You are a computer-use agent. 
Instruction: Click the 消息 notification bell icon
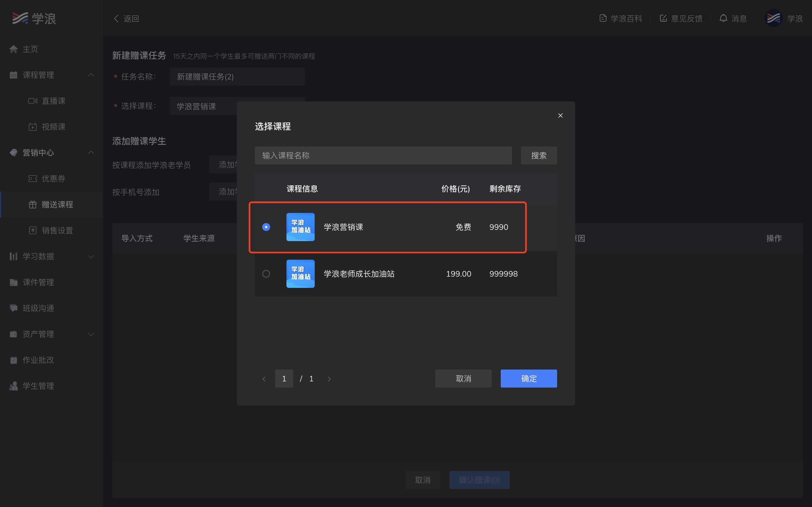723,18
